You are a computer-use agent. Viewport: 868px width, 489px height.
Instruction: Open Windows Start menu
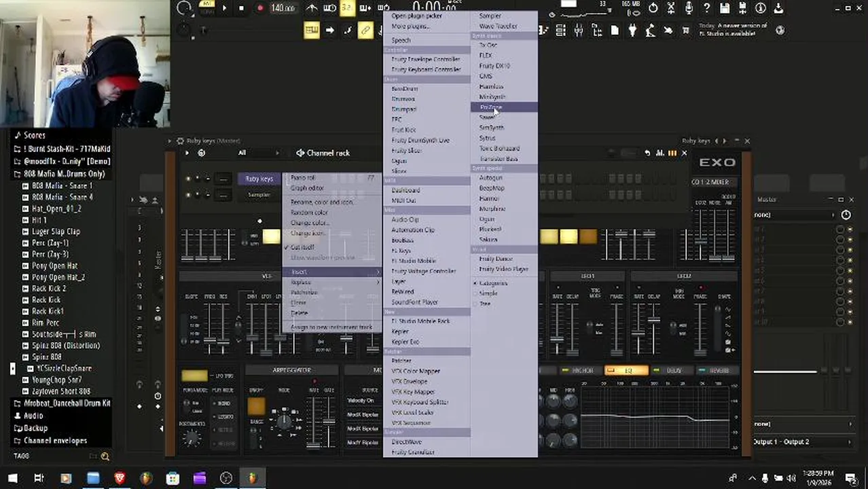12,478
